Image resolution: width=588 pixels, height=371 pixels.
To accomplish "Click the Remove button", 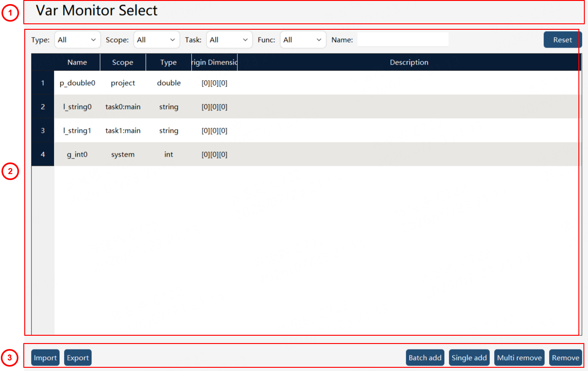I will [566, 358].
